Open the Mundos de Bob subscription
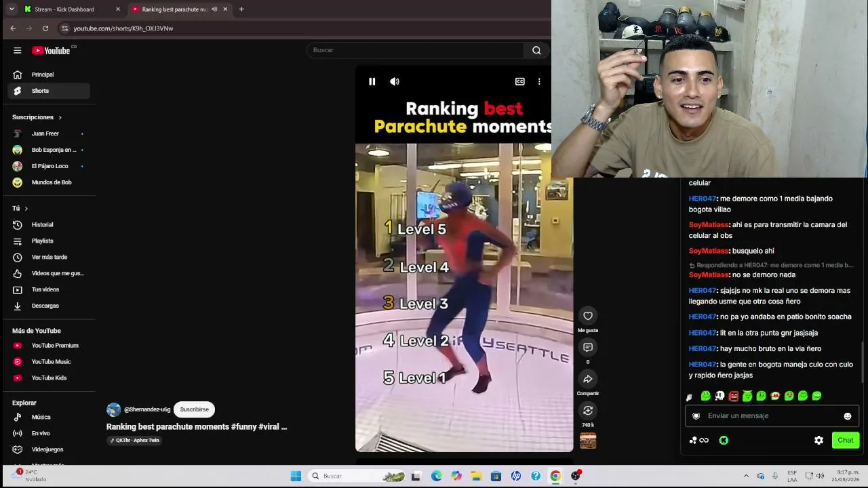The image size is (868, 488). point(49,182)
